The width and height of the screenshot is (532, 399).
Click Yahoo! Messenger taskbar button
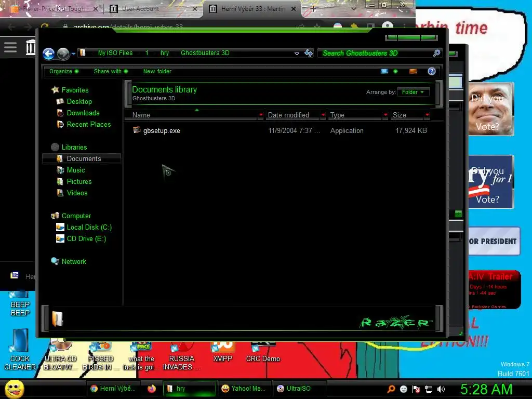coord(244,389)
